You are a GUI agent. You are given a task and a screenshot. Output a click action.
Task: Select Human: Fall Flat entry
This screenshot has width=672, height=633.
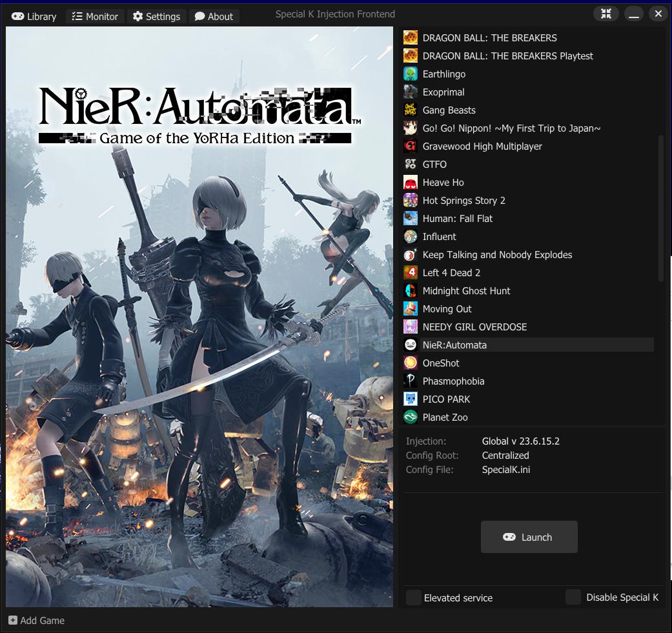[x=457, y=218]
